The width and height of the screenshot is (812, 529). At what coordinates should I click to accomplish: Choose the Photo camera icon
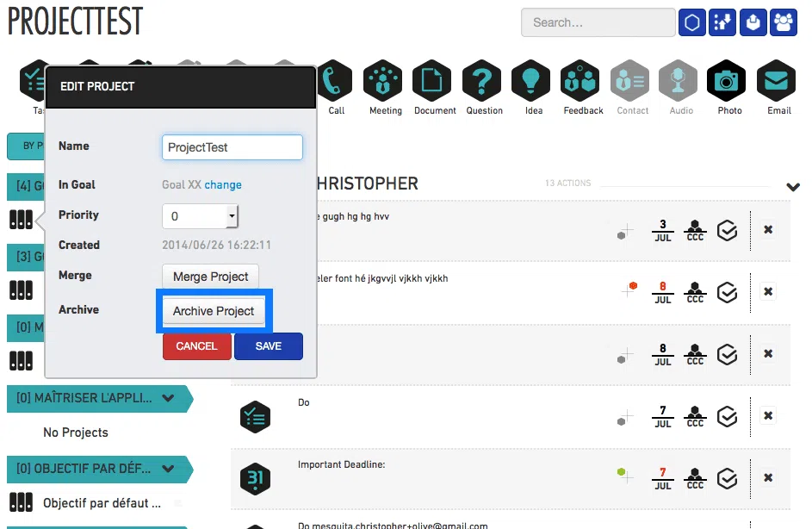click(729, 83)
